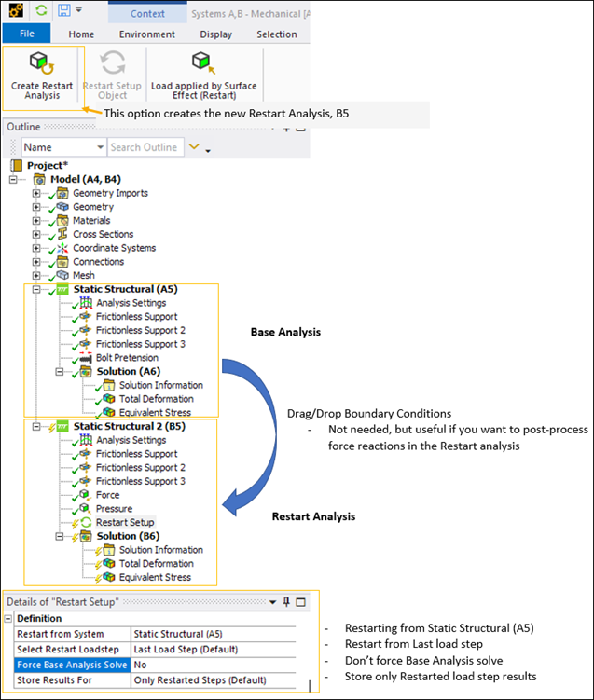This screenshot has width=594, height=700.
Task: Click the save project disk icon
Action: click(x=64, y=10)
